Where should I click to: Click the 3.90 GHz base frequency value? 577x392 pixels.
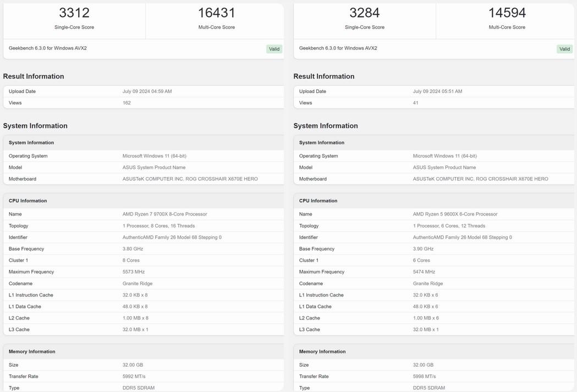coord(423,249)
